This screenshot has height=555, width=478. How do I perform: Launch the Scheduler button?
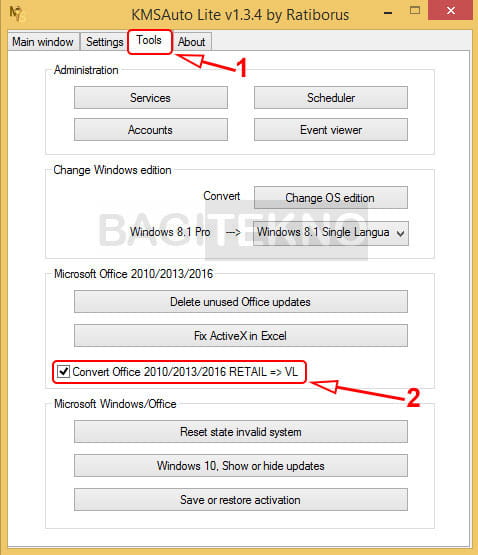point(331,98)
